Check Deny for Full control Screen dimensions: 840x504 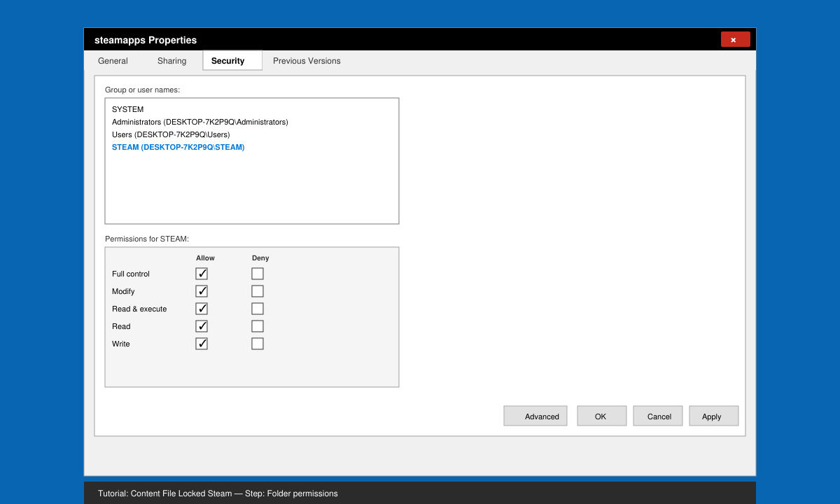[x=258, y=274]
